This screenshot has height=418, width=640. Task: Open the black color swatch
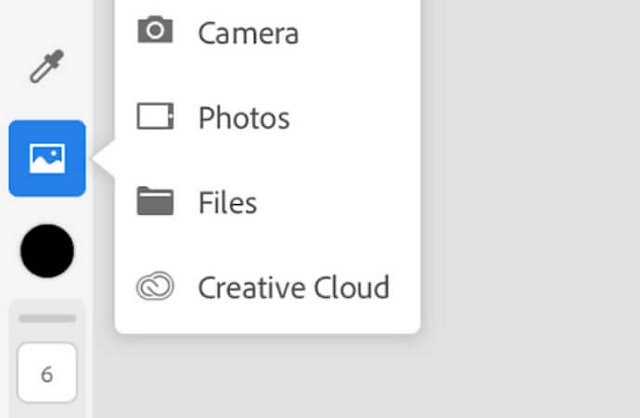coord(47,251)
